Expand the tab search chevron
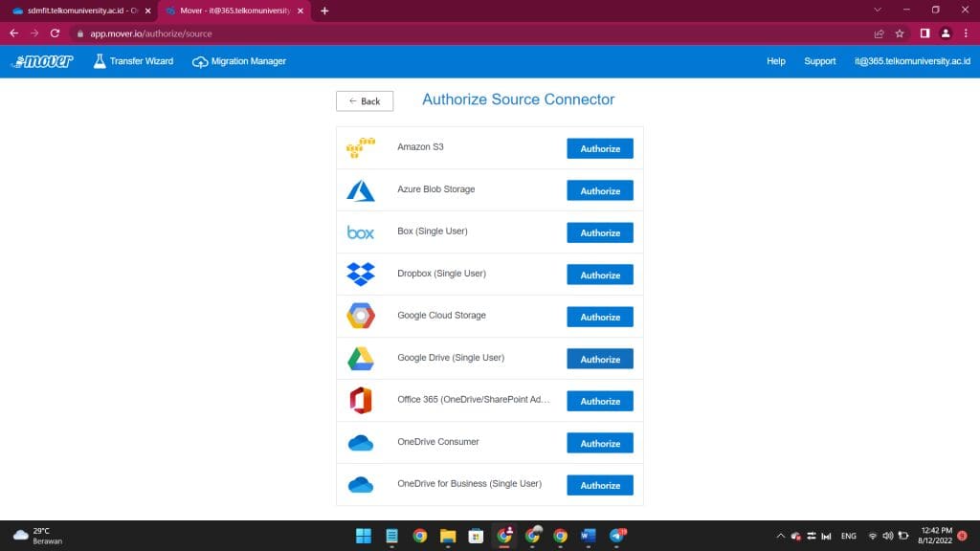 click(878, 10)
